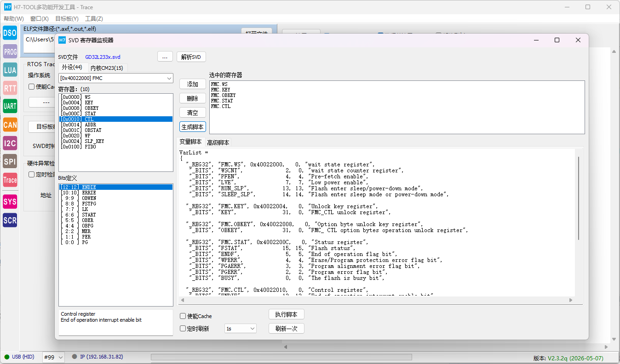Image resolution: width=620 pixels, height=364 pixels.
Task: Open the 工具(Z) menu
Action: 94,19
